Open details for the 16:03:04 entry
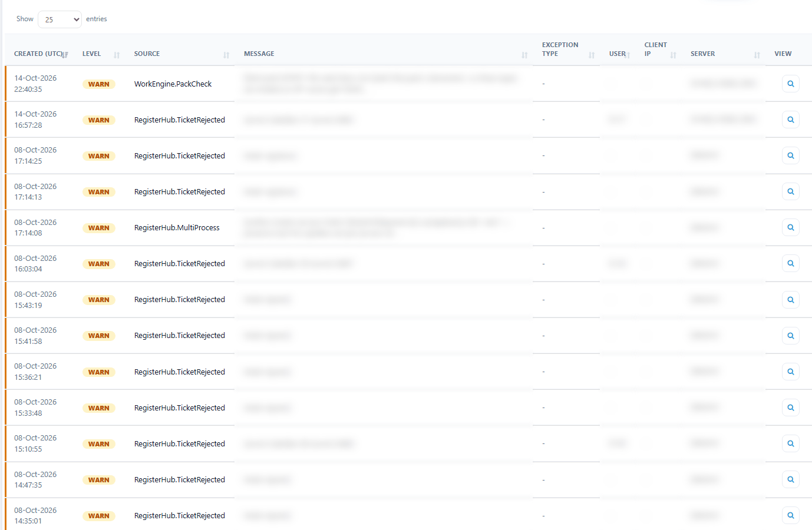Image resolution: width=812 pixels, height=530 pixels. tap(790, 263)
